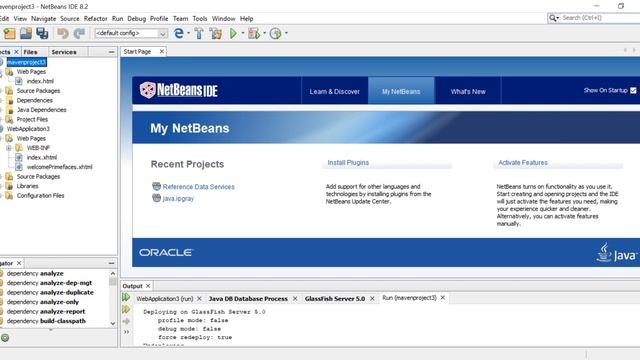Viewport: 640px width, 360px height.
Task: Click the Install Plugins link
Action: [x=348, y=162]
